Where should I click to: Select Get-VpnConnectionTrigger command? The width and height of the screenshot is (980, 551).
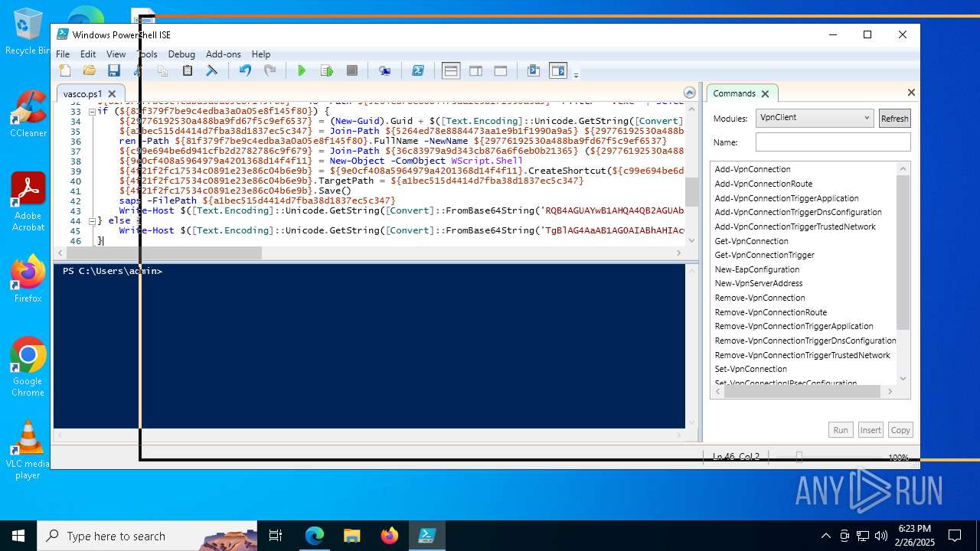coord(764,255)
